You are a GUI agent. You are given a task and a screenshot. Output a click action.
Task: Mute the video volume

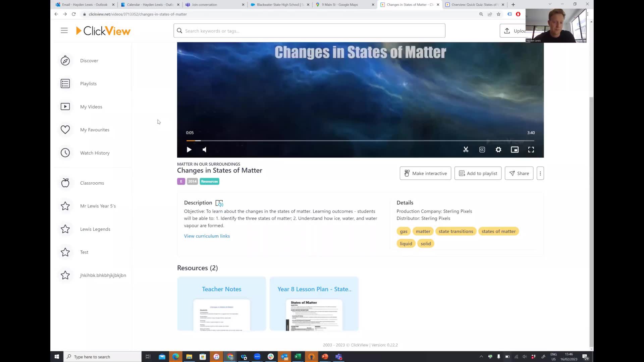coord(204,149)
